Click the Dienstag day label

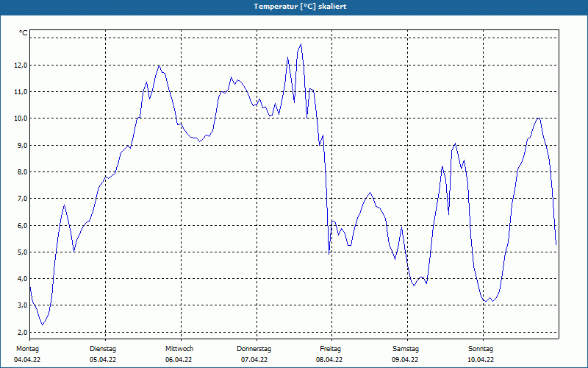tap(103, 349)
